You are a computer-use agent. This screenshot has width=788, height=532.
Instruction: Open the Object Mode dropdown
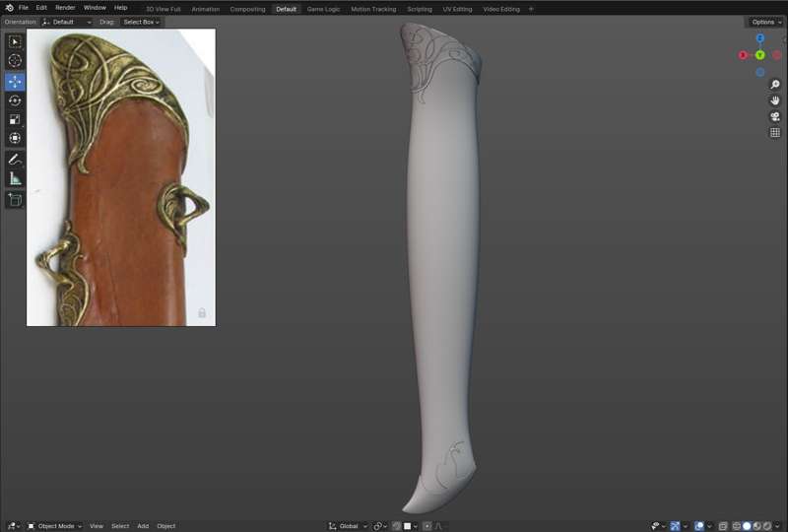tap(54, 526)
